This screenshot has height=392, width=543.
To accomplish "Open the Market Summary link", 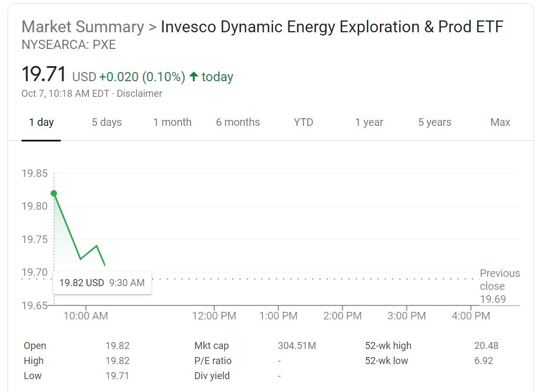I will (x=83, y=27).
